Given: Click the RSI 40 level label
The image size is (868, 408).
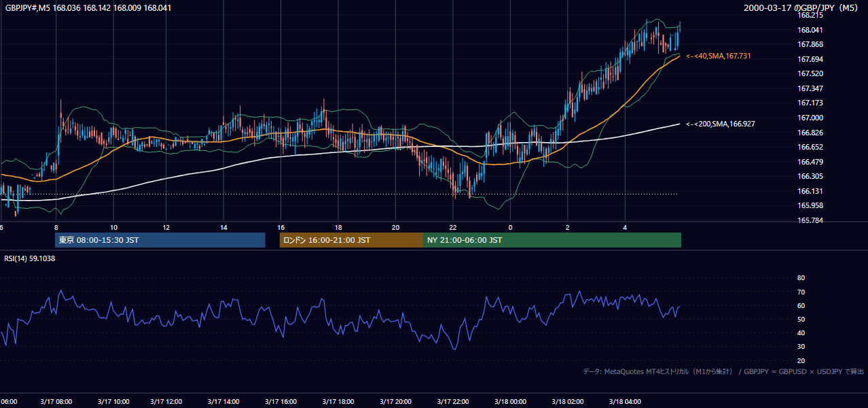Looking at the screenshot, I should (801, 333).
